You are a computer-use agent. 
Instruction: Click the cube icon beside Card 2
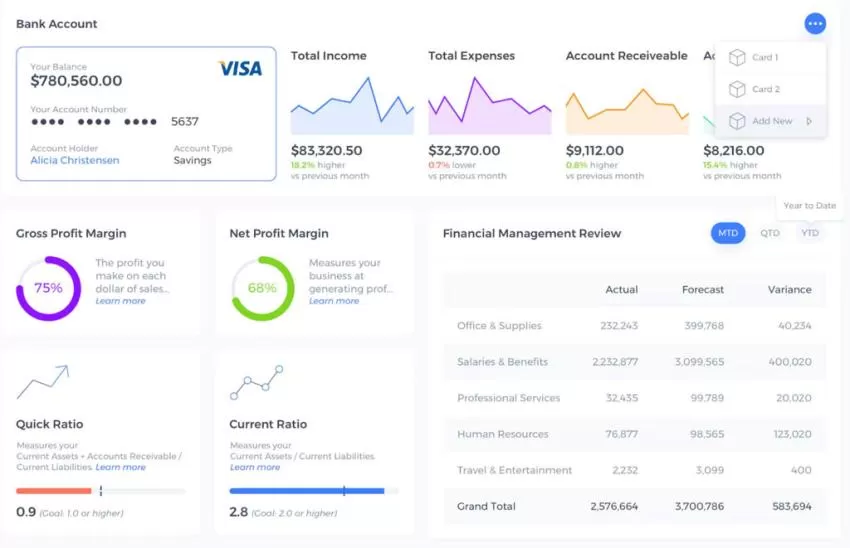pos(737,90)
